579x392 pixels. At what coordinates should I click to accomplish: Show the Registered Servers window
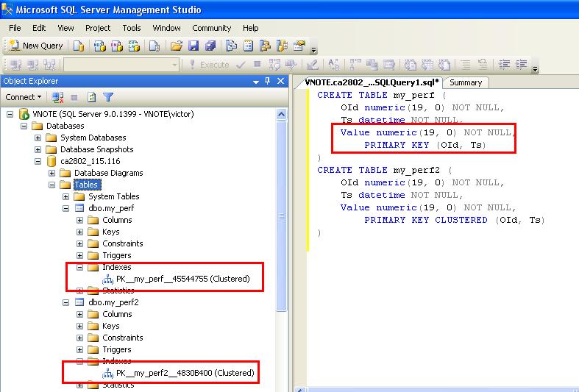(231, 46)
